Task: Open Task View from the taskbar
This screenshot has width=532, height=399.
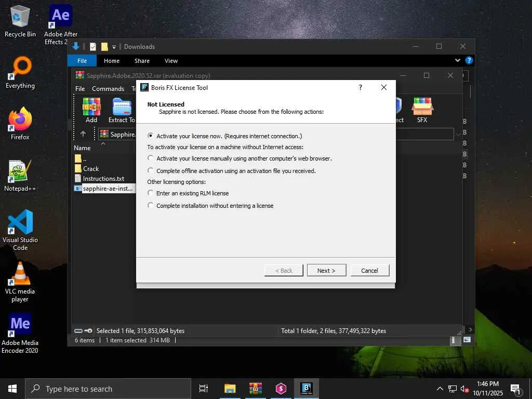Action: pos(204,389)
